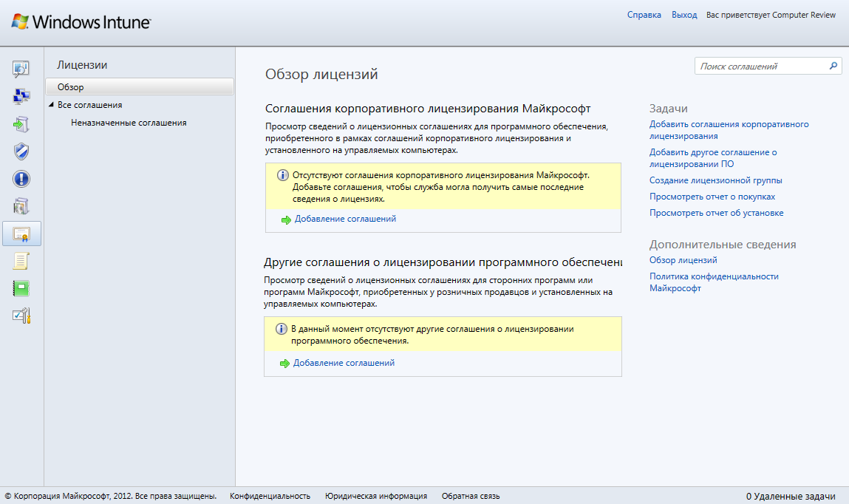The width and height of the screenshot is (849, 504).
Task: Open System Overview magnifier icon in sidebar
Action: pos(21,69)
